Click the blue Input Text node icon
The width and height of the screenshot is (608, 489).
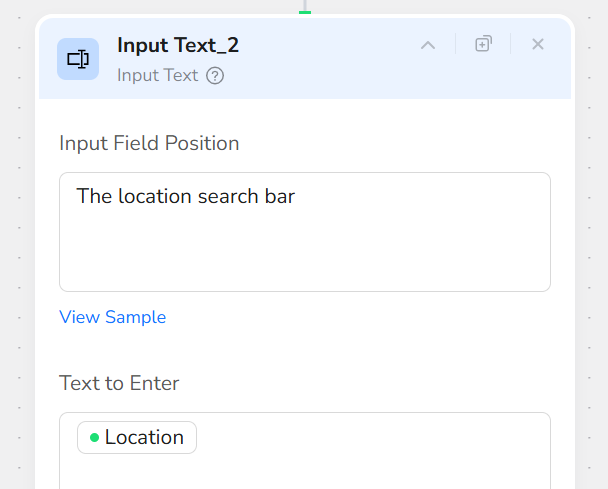click(78, 59)
